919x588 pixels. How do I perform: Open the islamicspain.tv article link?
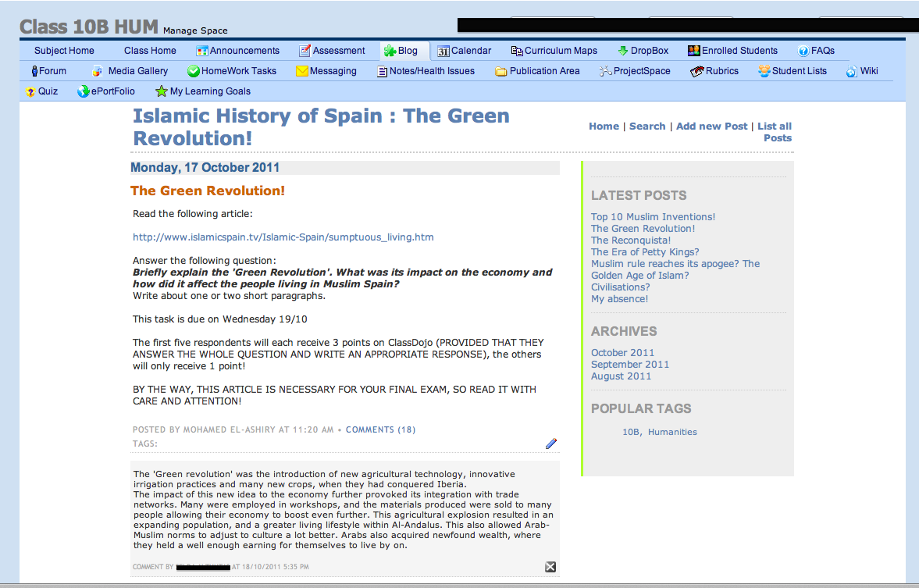[x=283, y=237]
